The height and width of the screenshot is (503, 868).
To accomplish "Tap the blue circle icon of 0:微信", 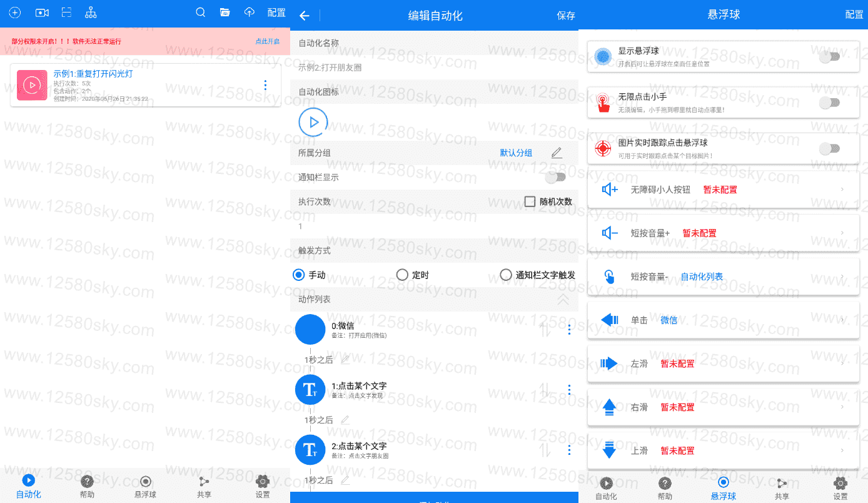I will [310, 329].
